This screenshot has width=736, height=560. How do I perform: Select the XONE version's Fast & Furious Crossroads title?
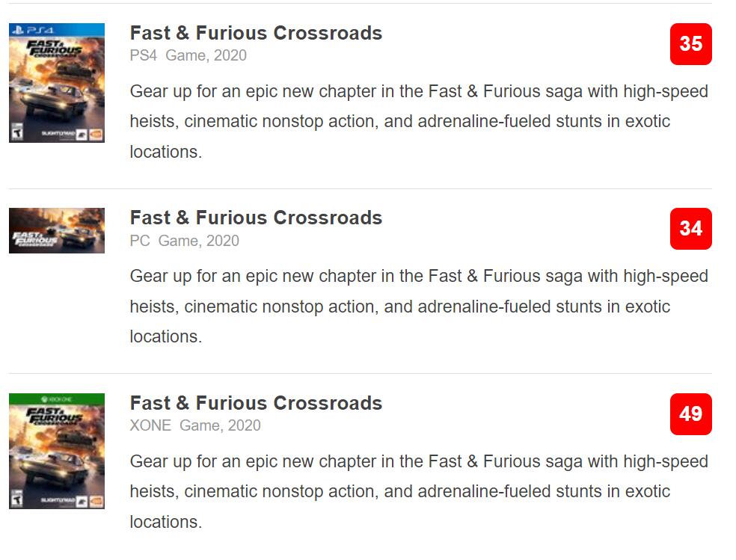(x=256, y=403)
